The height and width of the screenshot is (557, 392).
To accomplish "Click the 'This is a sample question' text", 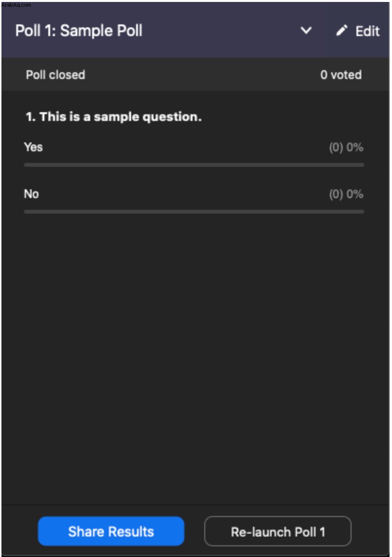I will pos(120,117).
